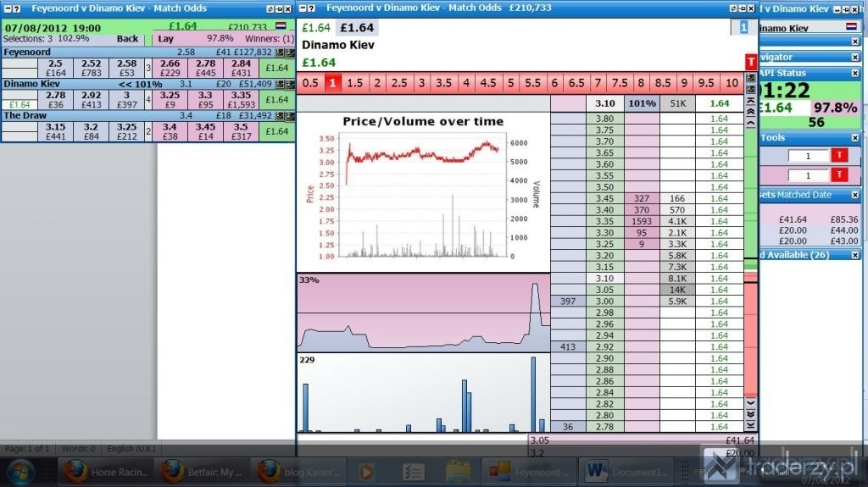Back Dinamo Kiev at 3
868x487 pixels.
[x=127, y=100]
